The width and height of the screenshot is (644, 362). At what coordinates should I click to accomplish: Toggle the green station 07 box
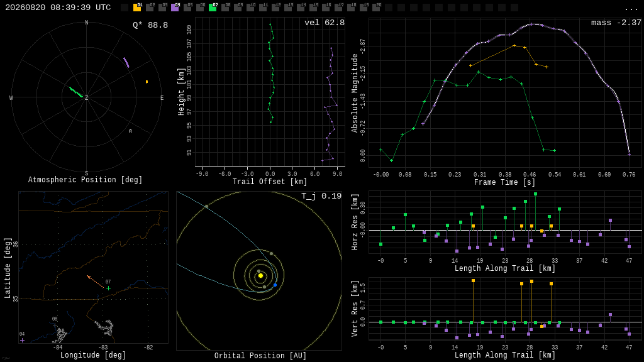tap(213, 8)
